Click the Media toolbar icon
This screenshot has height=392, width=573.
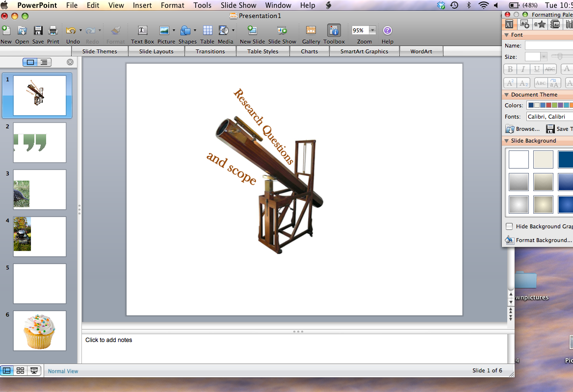[x=223, y=31]
